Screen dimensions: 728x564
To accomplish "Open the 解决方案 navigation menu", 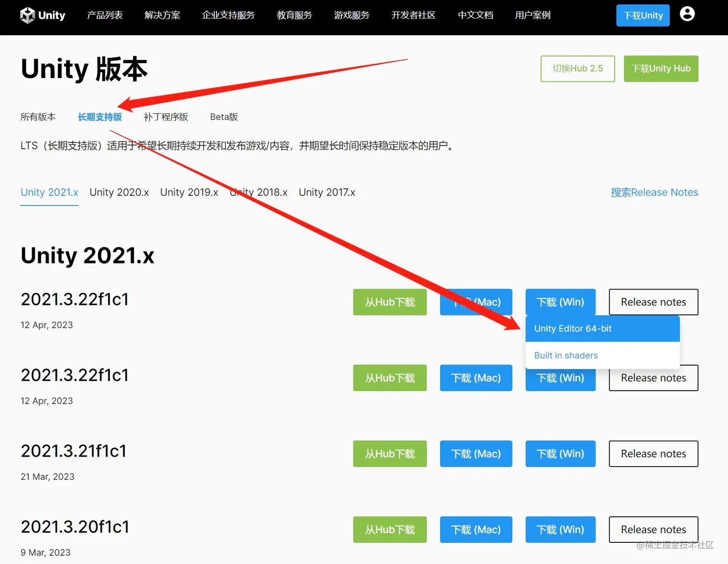I will coord(162,15).
